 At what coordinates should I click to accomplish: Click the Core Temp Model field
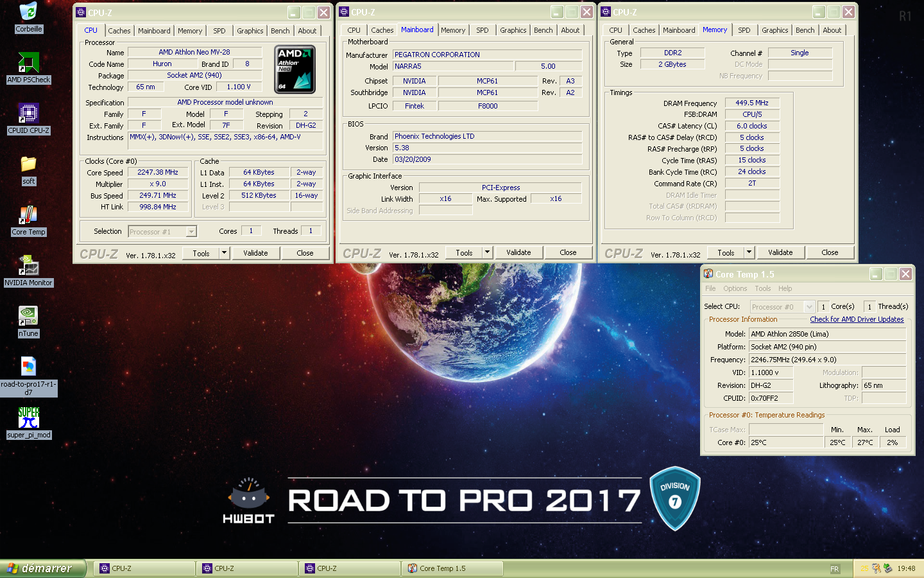coord(827,334)
